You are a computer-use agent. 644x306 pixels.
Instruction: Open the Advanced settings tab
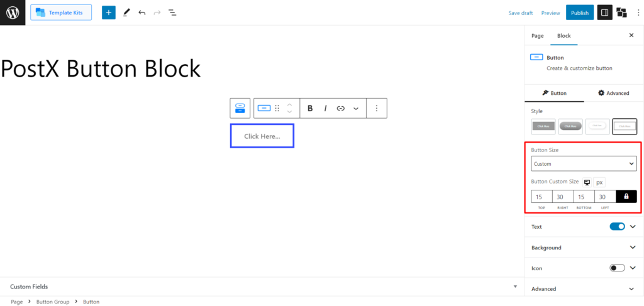(614, 93)
